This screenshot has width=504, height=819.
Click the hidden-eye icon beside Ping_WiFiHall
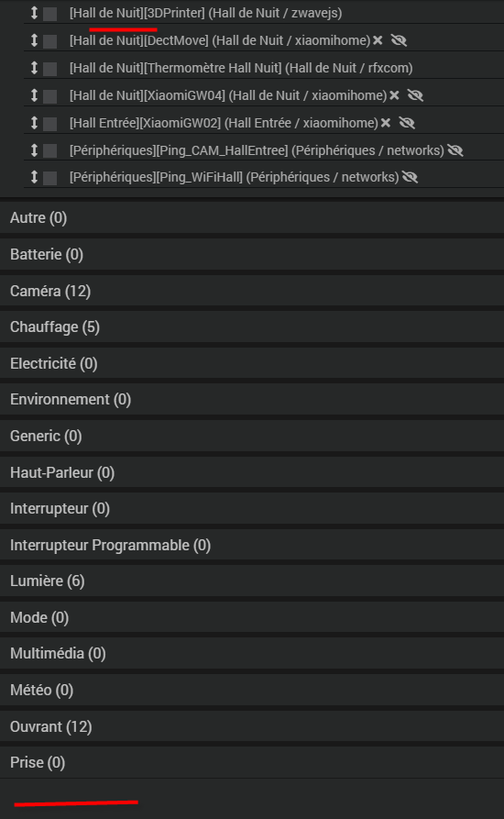tap(411, 178)
